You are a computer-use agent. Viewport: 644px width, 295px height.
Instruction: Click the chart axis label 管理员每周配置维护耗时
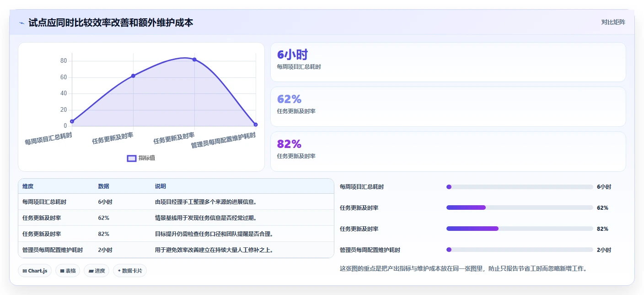point(223,141)
